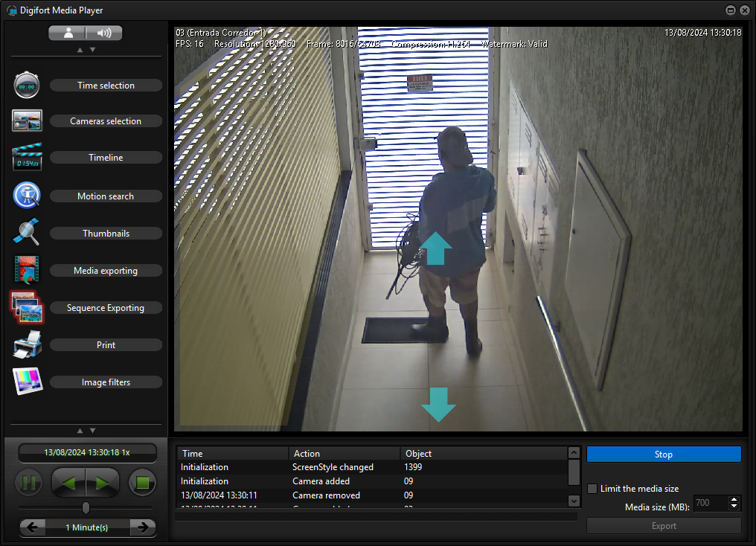Viewport: 756px width, 546px height.
Task: Click the Timeline clapperboard icon
Action: click(x=27, y=157)
